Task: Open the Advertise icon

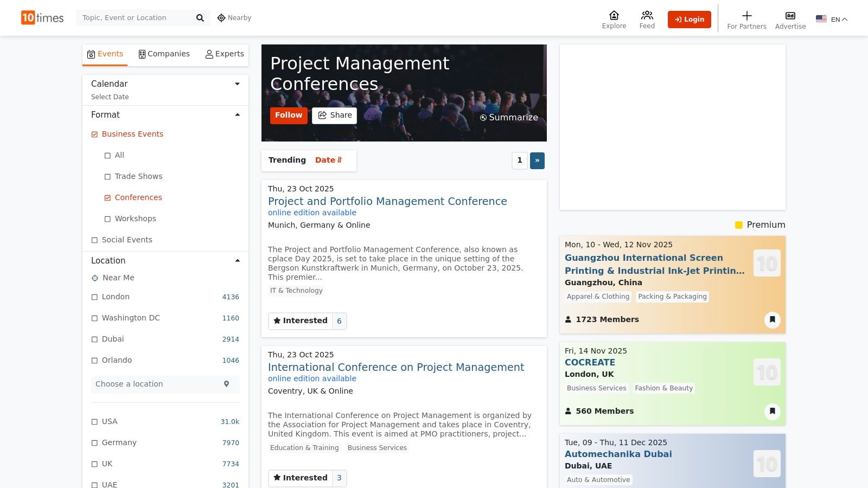Action: (790, 16)
